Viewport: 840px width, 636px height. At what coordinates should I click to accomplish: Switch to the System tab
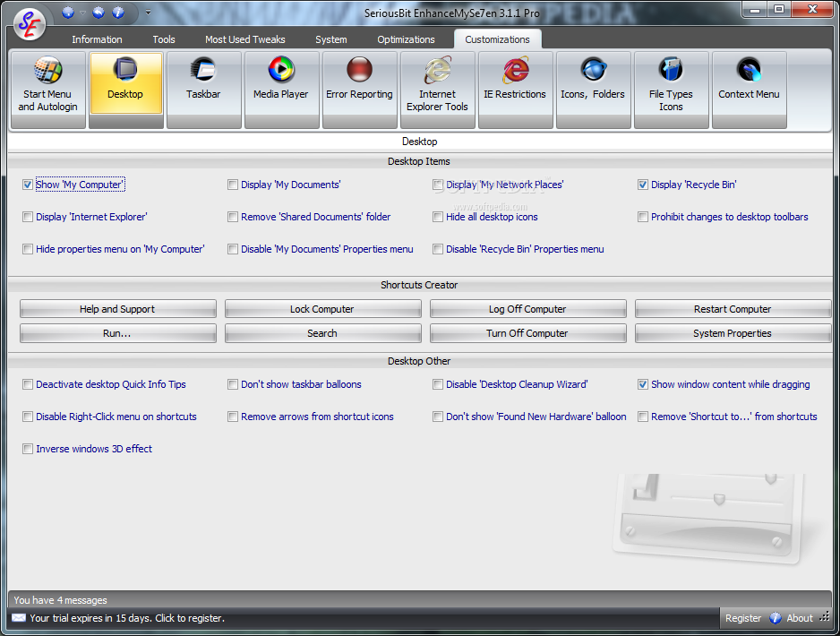tap(331, 39)
